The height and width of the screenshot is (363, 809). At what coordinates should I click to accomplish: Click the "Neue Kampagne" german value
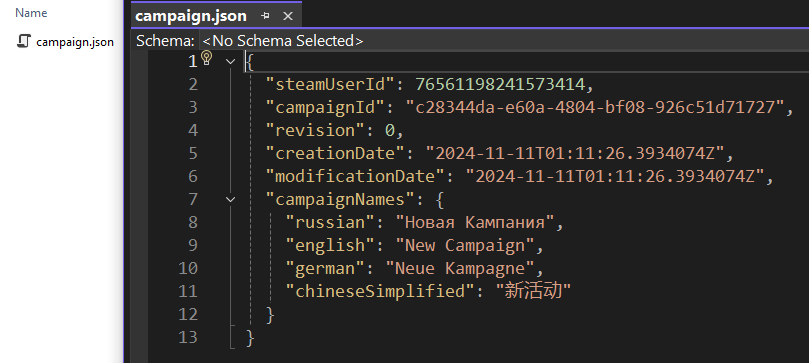460,269
